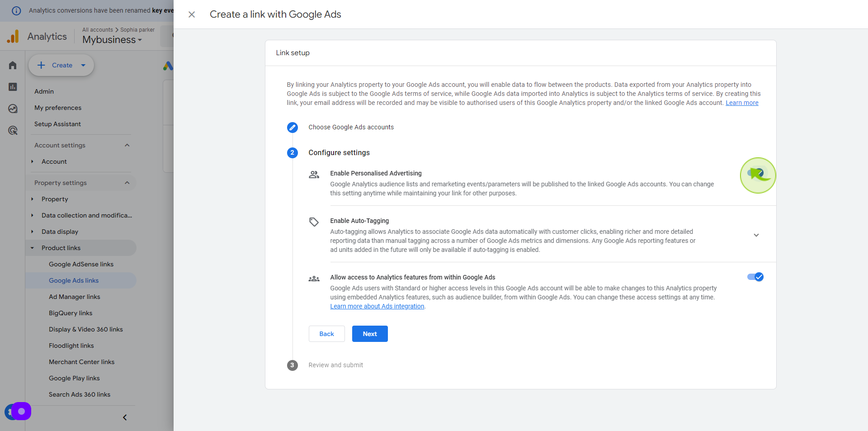Select Floodlight links
This screenshot has height=431, width=868.
pyautogui.click(x=71, y=346)
